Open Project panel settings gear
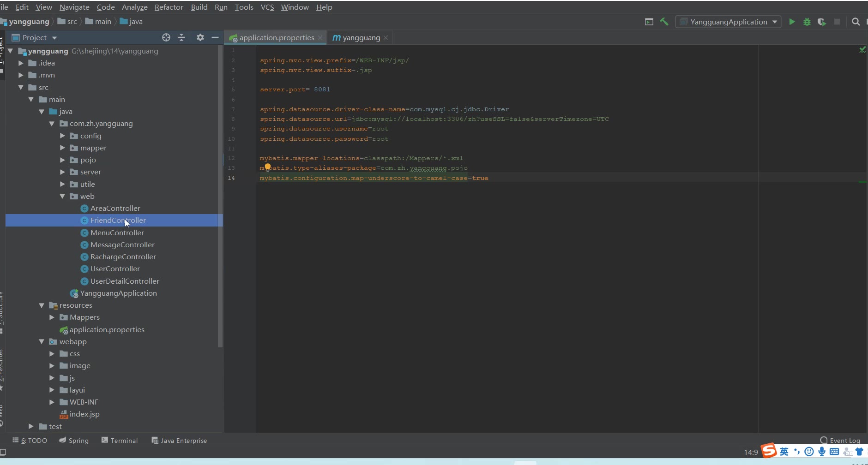This screenshot has height=465, width=868. point(200,37)
